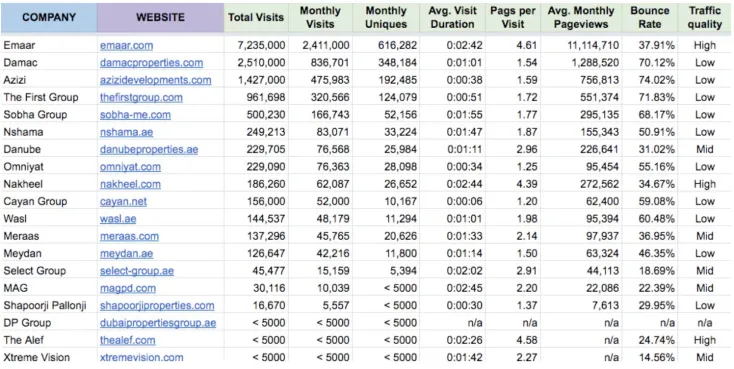Follow the azizidevelopments.com link

(x=155, y=80)
